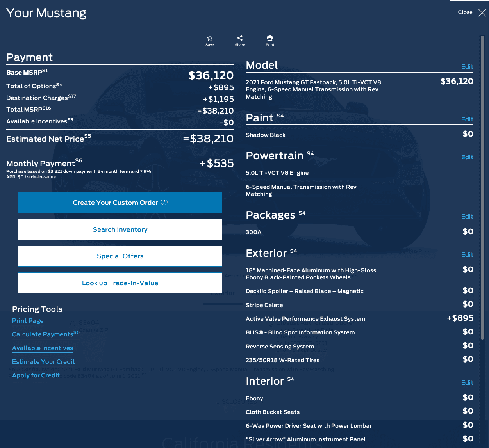The height and width of the screenshot is (448, 489).
Task: Click the info icon on Create Your Custom Order
Action: (164, 202)
